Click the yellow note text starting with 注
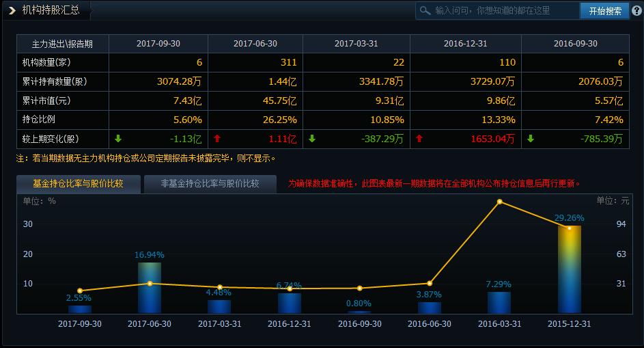Screen dimensions: 644x348 click(x=145, y=159)
